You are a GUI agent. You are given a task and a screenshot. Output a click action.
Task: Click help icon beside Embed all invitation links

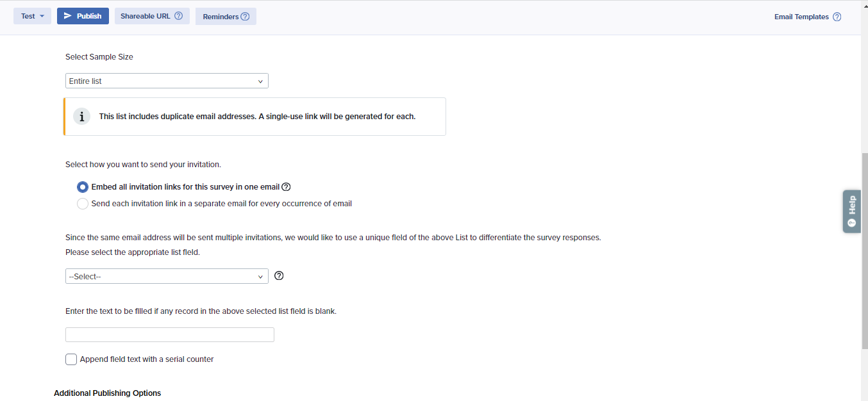click(286, 187)
